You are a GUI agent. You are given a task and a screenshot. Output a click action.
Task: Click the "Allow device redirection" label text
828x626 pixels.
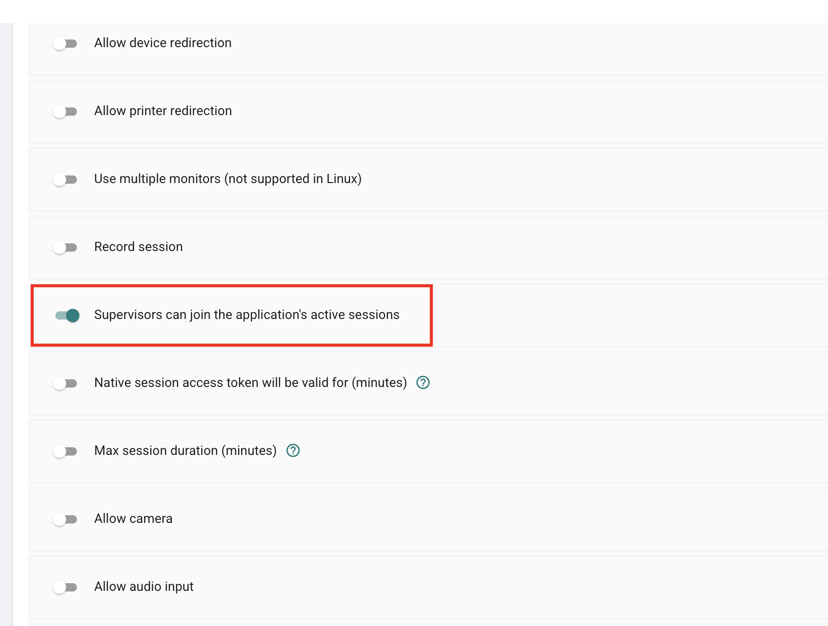coord(163,43)
